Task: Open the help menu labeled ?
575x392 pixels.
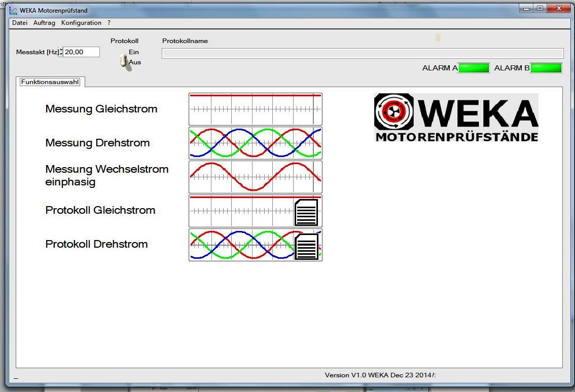Action: tap(108, 22)
